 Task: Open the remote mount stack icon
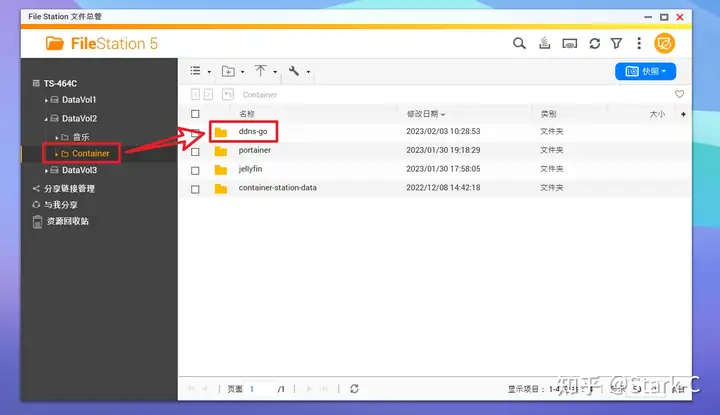pos(545,44)
